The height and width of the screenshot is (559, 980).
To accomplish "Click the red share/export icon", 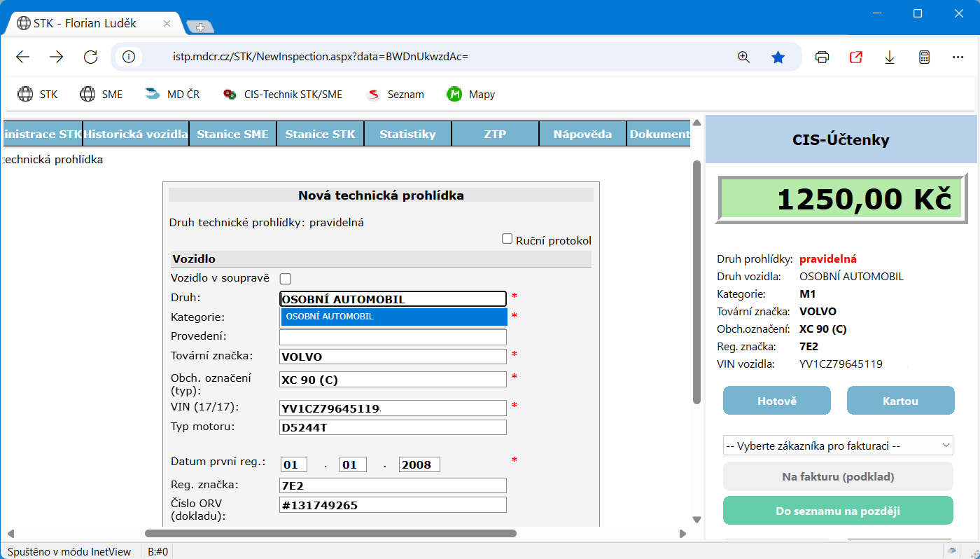I will click(856, 57).
